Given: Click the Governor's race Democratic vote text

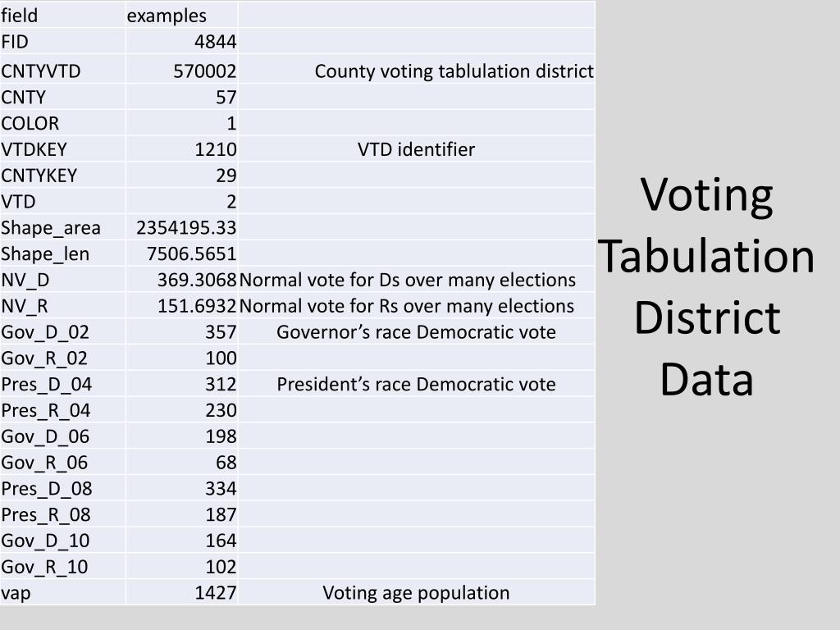Looking at the screenshot, I should point(416,331).
